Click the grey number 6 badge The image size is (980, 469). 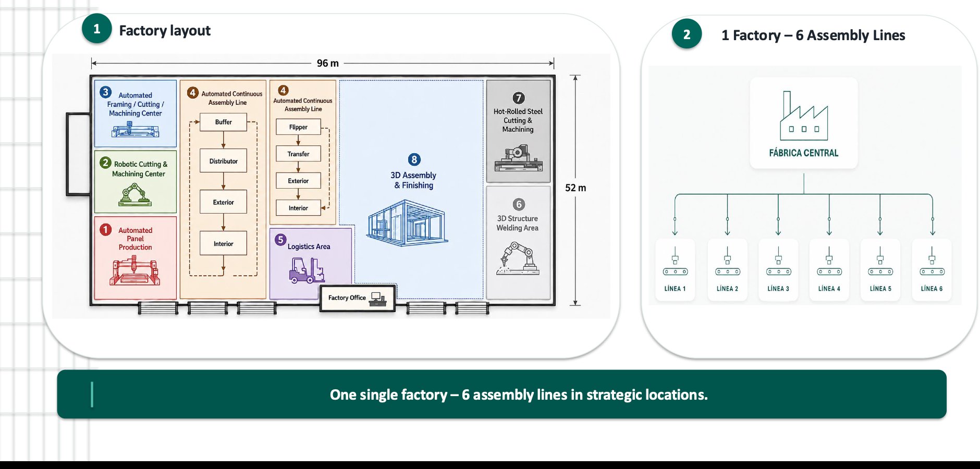tap(519, 204)
